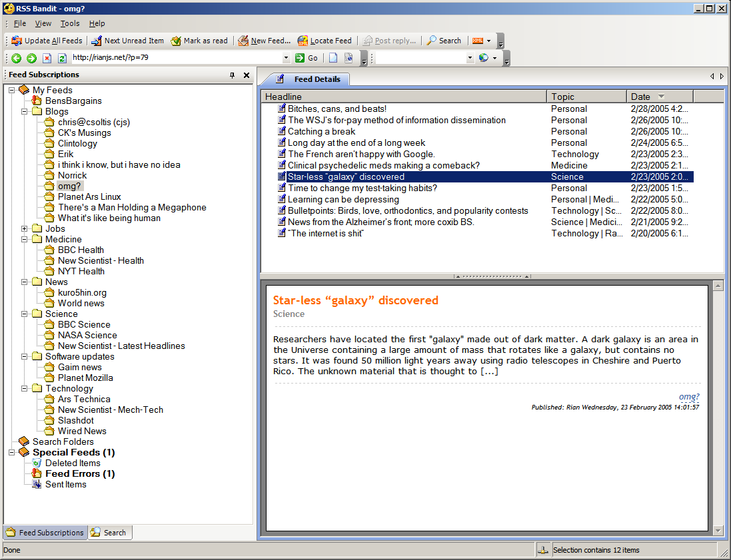Select the Ars Technica feed

tap(84, 400)
